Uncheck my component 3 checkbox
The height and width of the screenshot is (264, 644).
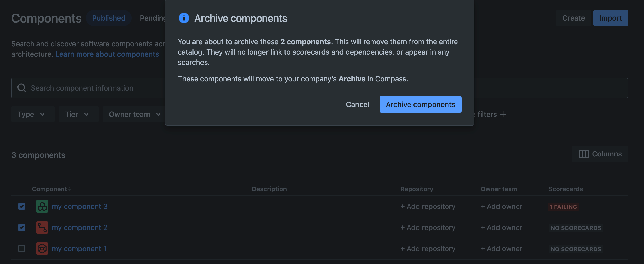22,206
